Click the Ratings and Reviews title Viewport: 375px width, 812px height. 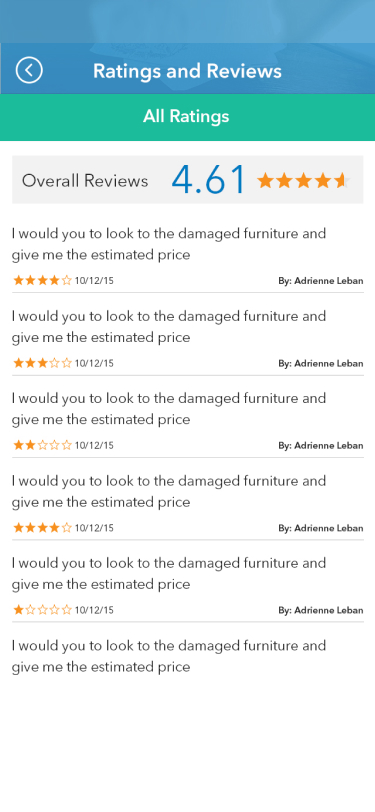point(188,70)
